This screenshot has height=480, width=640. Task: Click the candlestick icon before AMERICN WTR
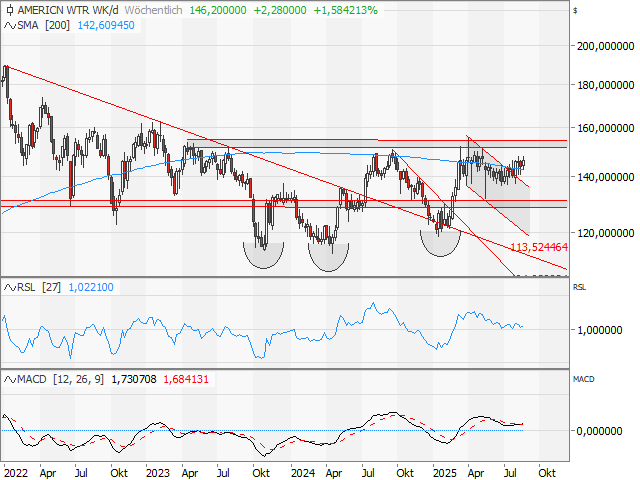pyautogui.click(x=10, y=10)
